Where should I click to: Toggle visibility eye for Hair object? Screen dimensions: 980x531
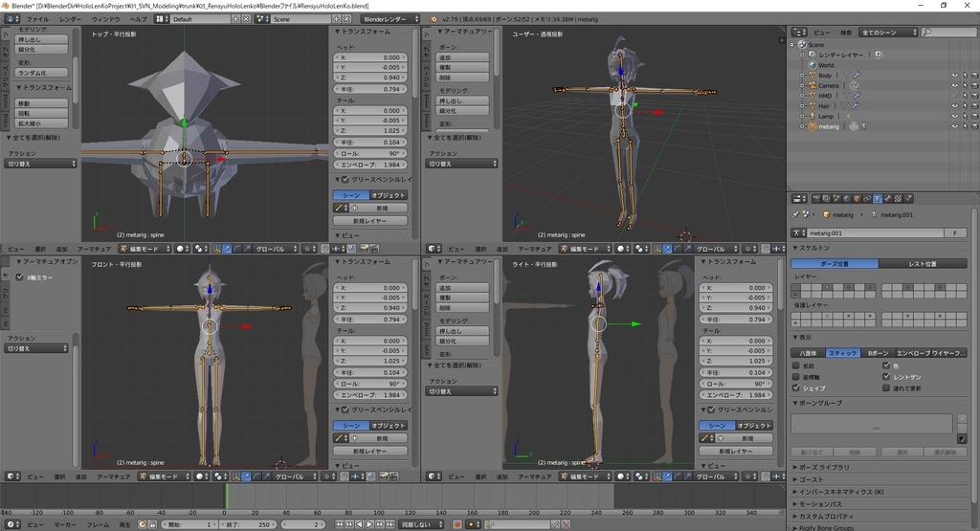955,105
